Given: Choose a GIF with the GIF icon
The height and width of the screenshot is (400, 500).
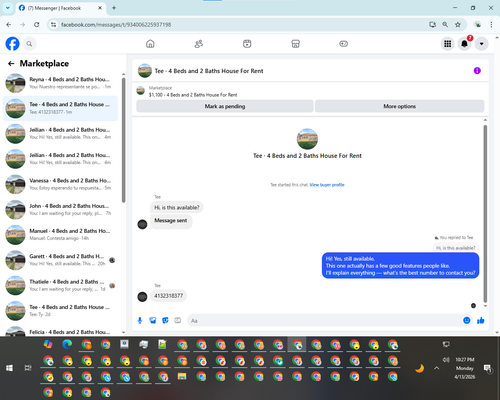Looking at the screenshot, I should pos(178,320).
